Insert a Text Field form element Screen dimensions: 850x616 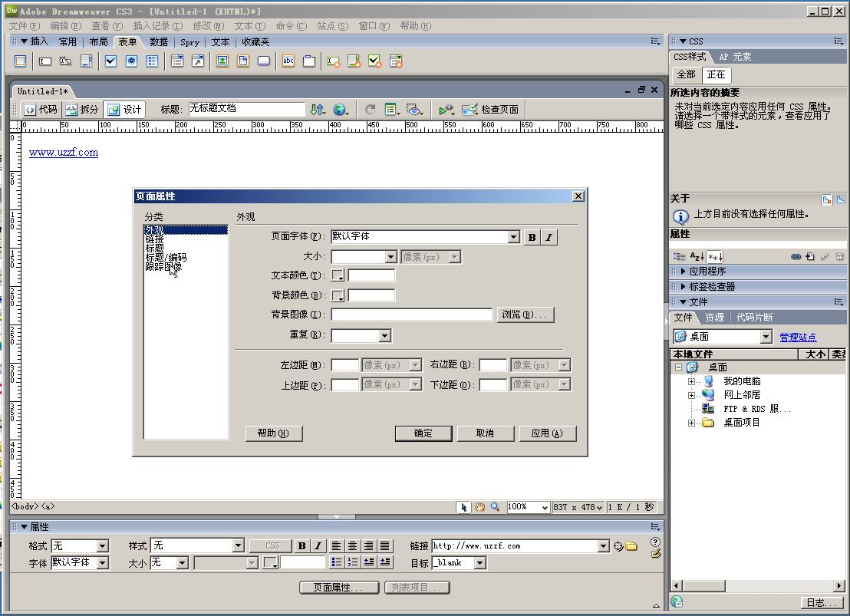42,61
